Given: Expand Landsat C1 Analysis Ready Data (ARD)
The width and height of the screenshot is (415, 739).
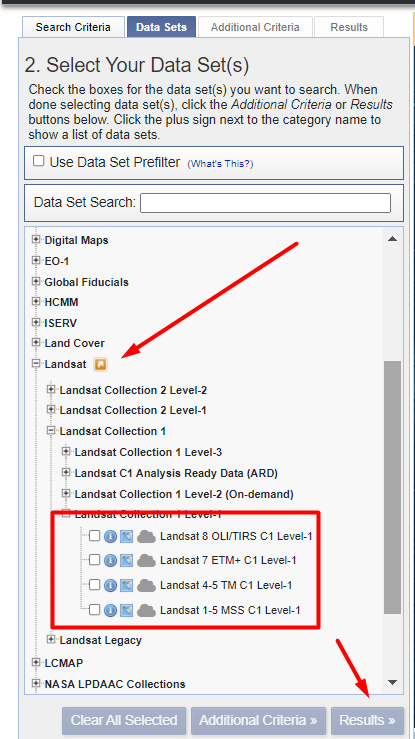Looking at the screenshot, I should click(x=66, y=472).
